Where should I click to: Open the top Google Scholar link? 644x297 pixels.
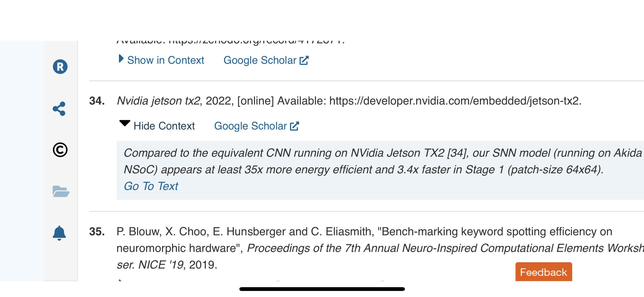point(260,60)
